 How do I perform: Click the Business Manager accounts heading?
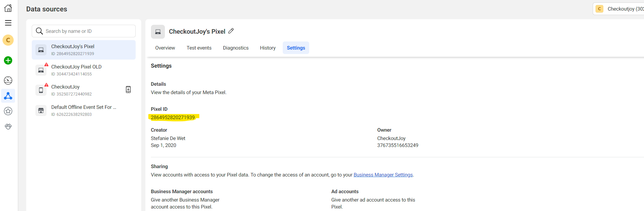point(182,192)
